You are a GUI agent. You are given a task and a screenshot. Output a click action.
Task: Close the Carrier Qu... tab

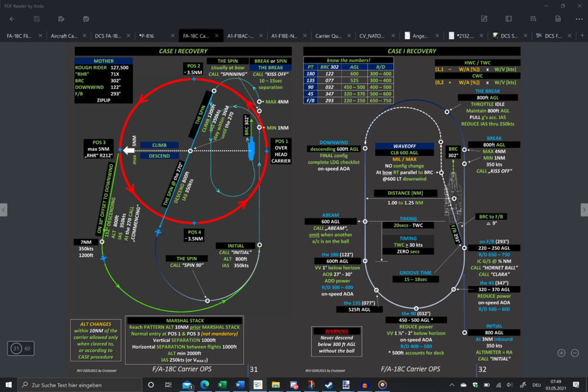(349, 36)
